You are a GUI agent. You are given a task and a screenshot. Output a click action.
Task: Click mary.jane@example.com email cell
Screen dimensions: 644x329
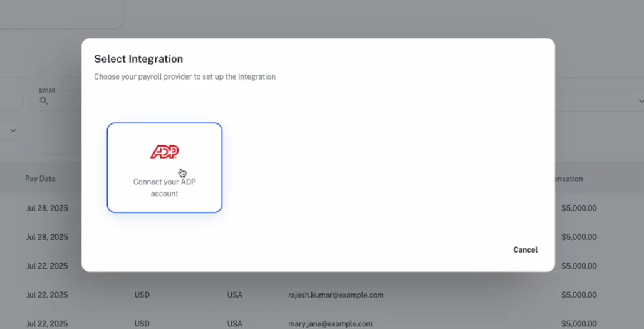click(330, 323)
